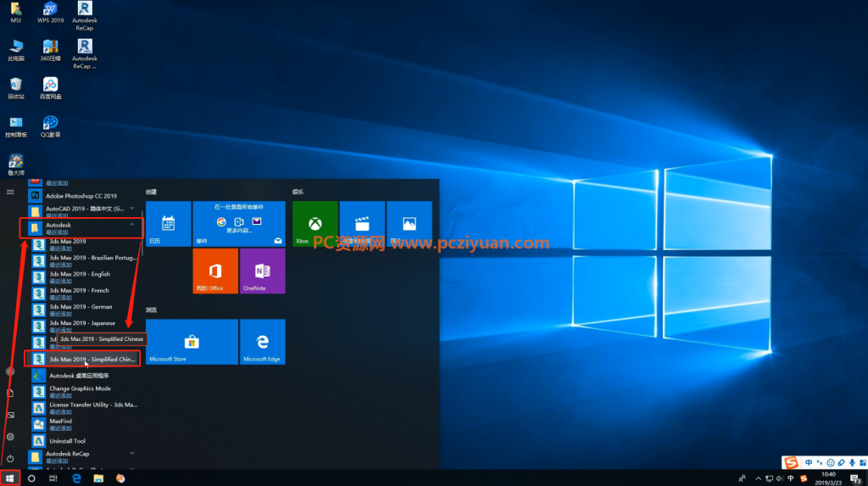Viewport: 868px width, 486px height.
Task: Open Settings gear in Start menu rail
Action: point(10,437)
